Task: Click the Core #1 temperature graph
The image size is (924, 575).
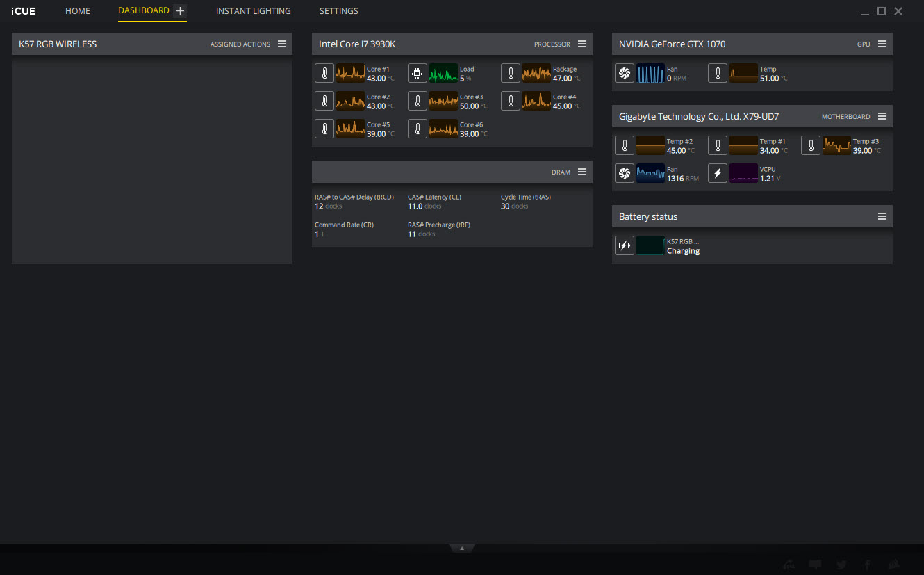Action: [350, 73]
